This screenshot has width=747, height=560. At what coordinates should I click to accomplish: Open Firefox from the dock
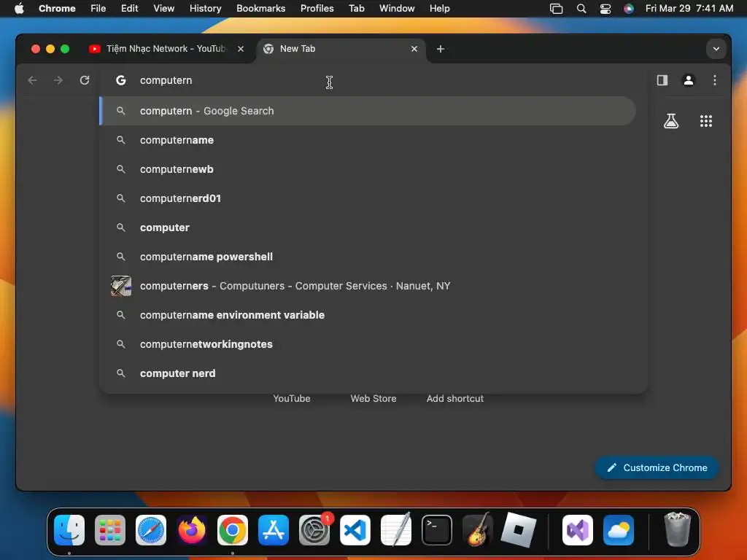tap(192, 530)
